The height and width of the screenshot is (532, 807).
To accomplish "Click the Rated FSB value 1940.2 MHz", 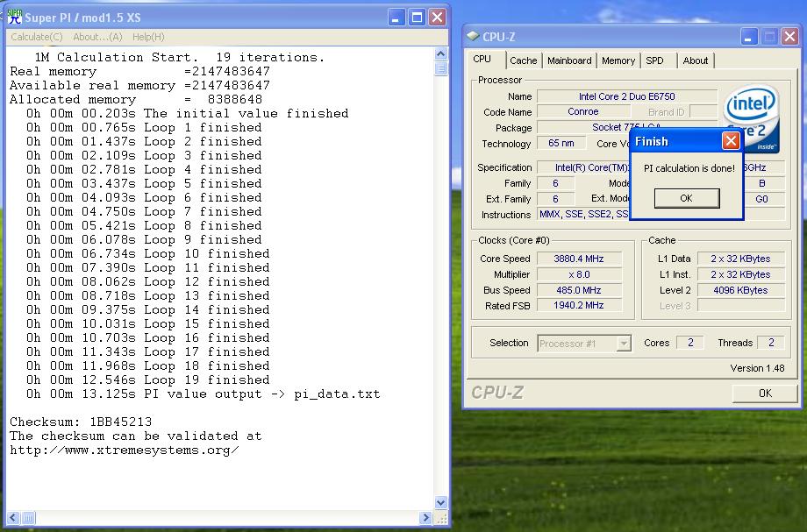I will tap(579, 305).
